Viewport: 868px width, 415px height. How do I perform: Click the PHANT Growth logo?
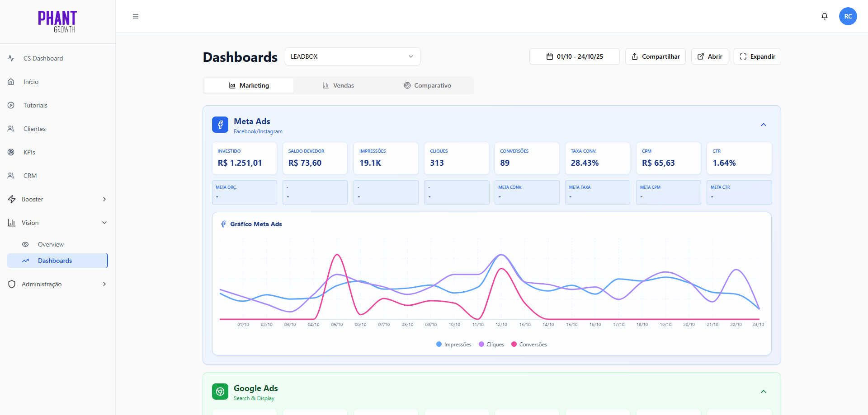[x=57, y=22]
